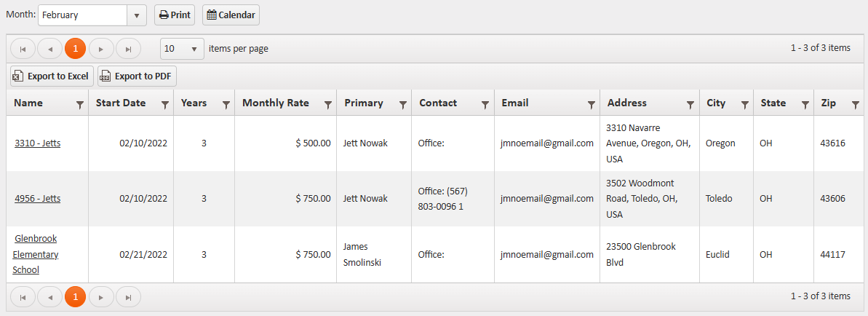This screenshot has height=316, width=868.
Task: Open the Monthly Rate column filter icon
Action: [328, 105]
